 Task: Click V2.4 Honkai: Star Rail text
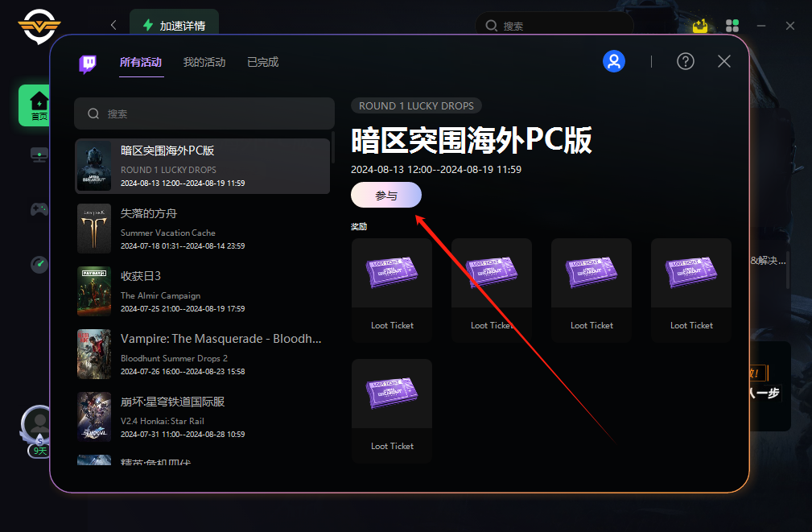point(162,421)
